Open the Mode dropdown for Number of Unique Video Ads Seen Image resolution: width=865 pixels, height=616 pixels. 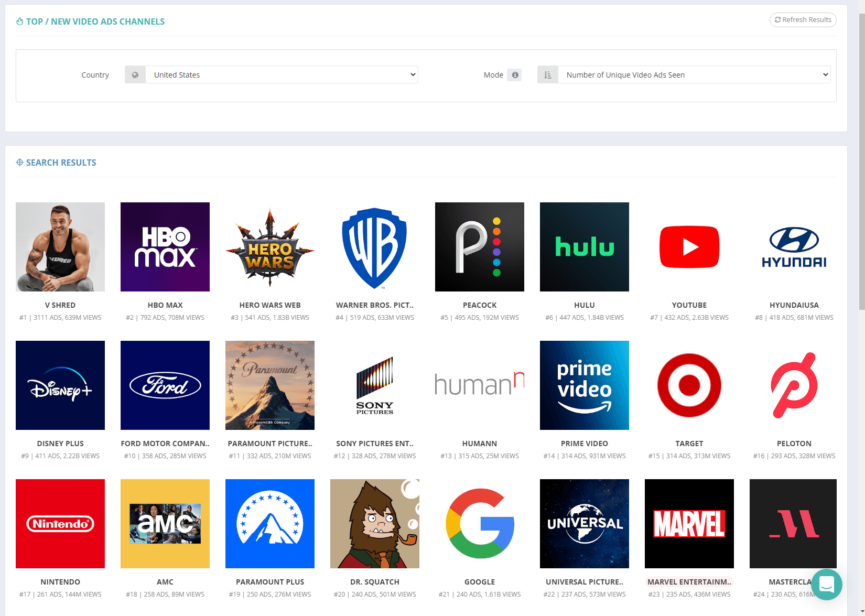tap(693, 74)
